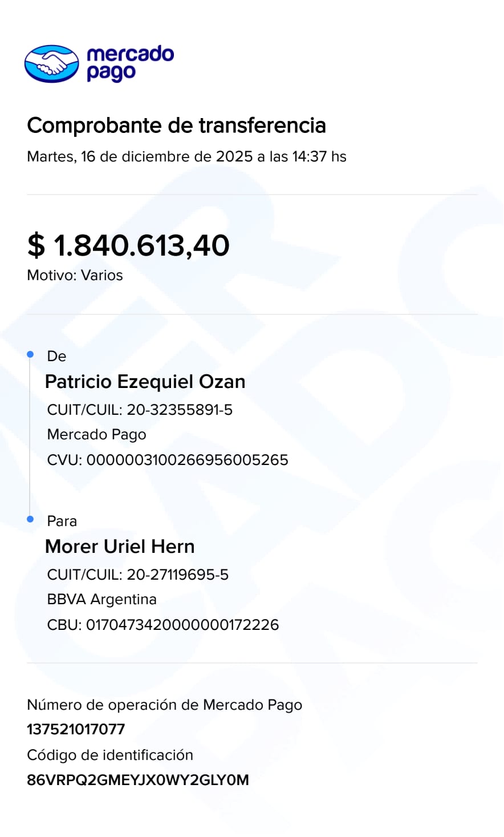This screenshot has width=504, height=837.
Task: Click the 'BBVA Argentina' bank label
Action: point(101,600)
